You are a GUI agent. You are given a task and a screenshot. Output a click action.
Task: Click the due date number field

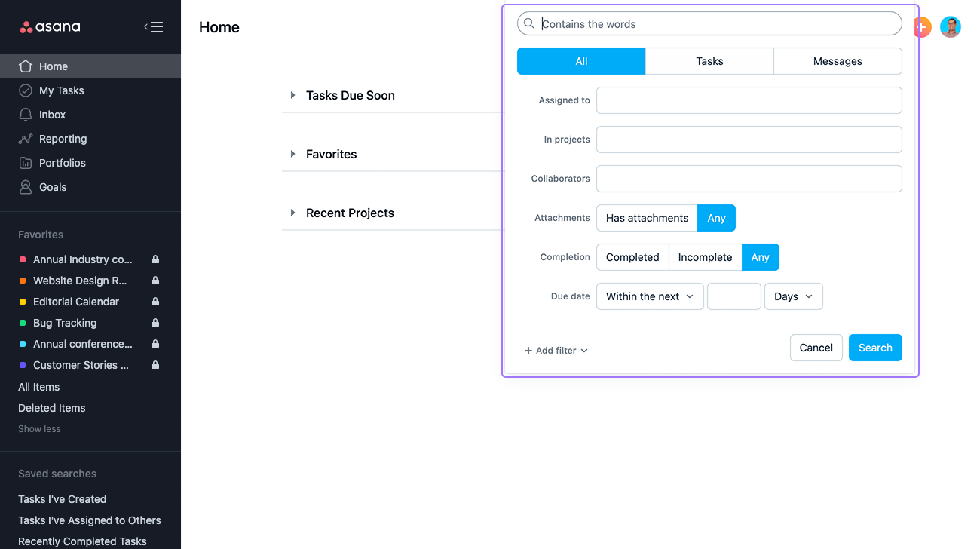(x=734, y=296)
